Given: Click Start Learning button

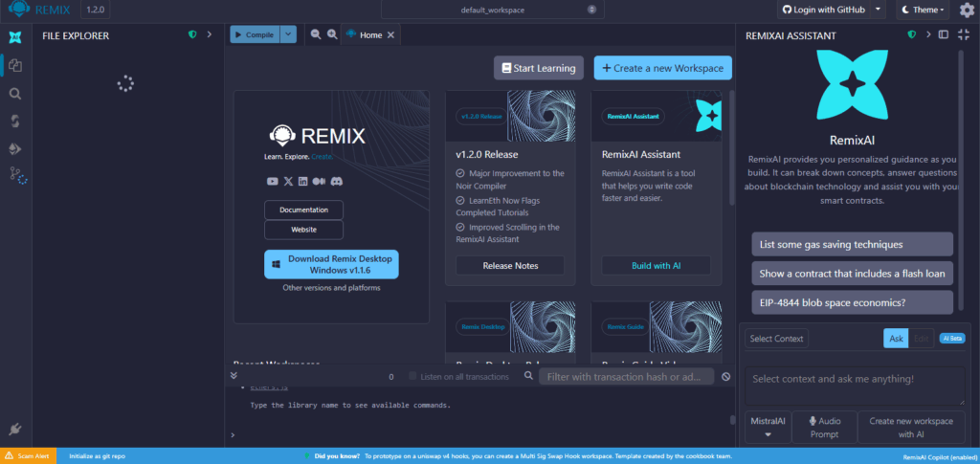Looking at the screenshot, I should click(x=538, y=68).
